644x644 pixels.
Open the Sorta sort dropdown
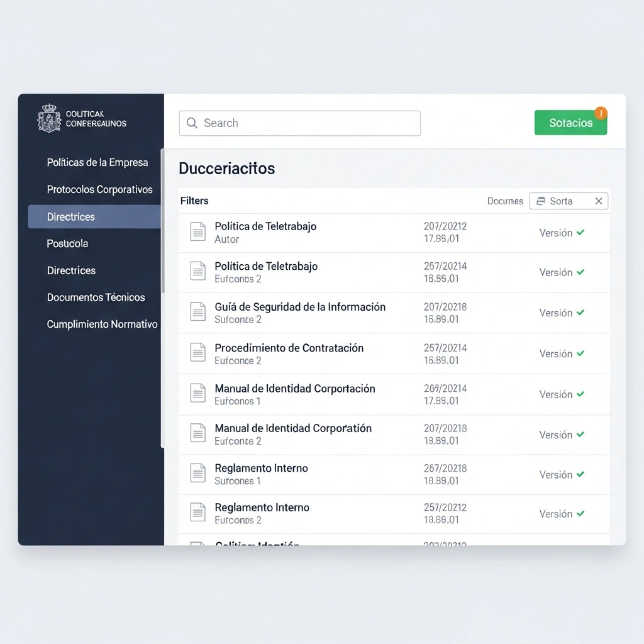(569, 201)
